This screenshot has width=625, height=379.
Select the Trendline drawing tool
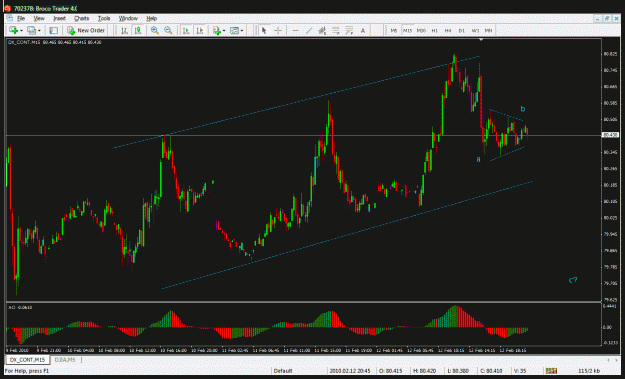pyautogui.click(x=309, y=30)
